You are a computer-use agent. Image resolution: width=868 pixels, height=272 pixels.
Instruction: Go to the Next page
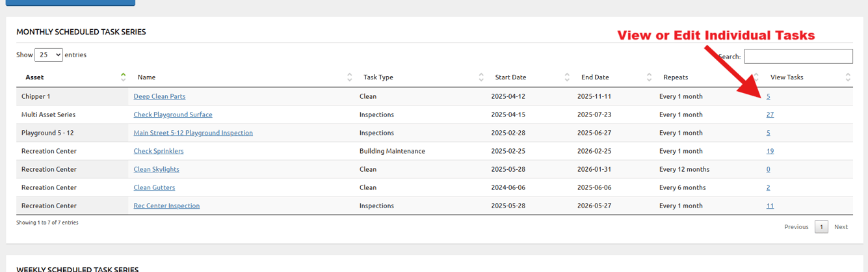841,226
